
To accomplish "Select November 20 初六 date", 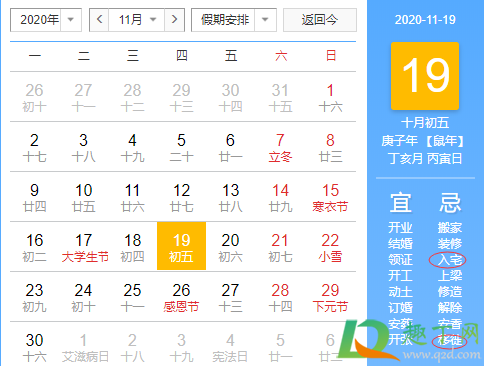I will [230, 247].
